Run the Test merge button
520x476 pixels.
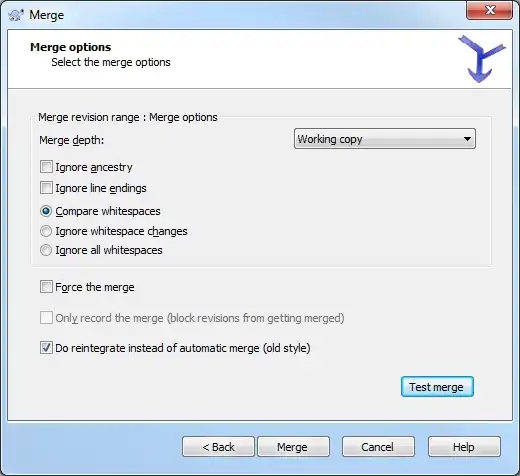pos(437,387)
